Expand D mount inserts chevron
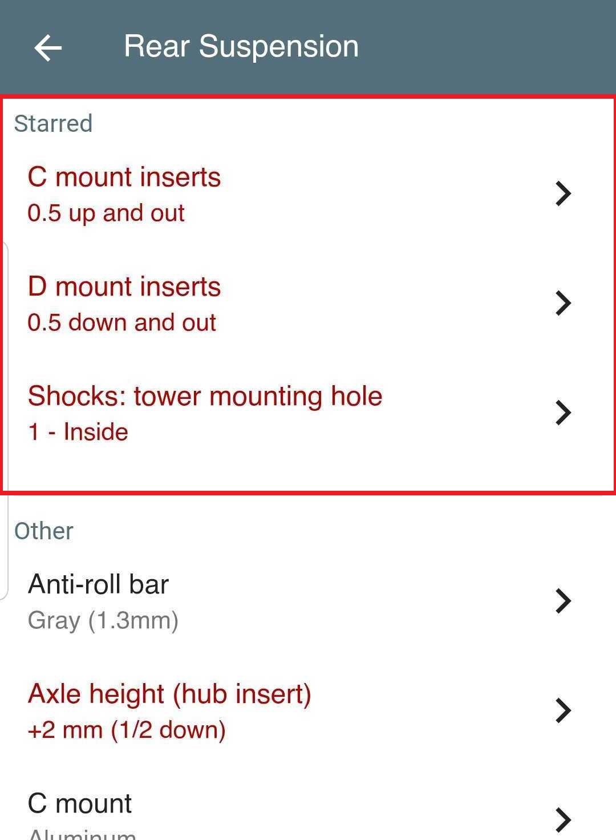Screen dimensions: 616x840 point(563,303)
